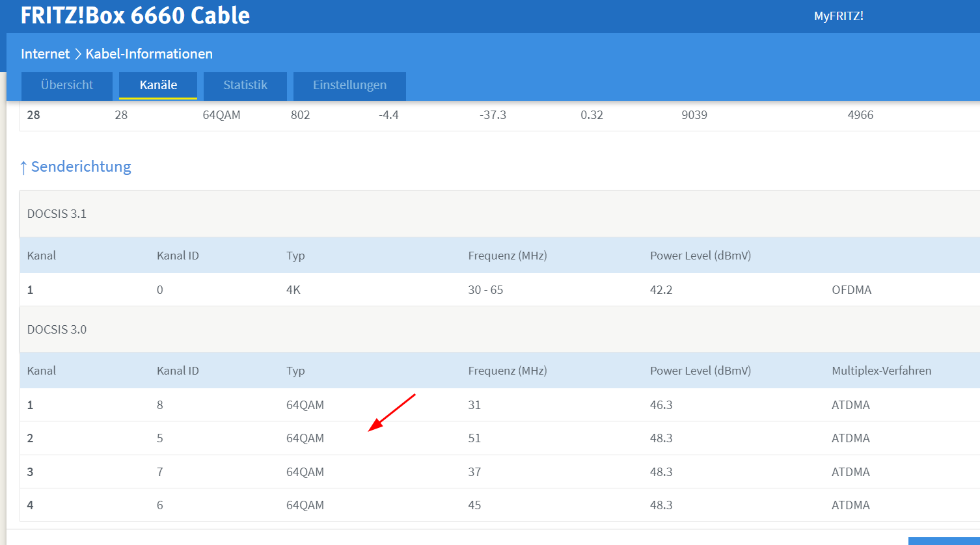The height and width of the screenshot is (545, 980).
Task: Collapse the Senderichtung section heading
Action: pyautogui.click(x=75, y=166)
